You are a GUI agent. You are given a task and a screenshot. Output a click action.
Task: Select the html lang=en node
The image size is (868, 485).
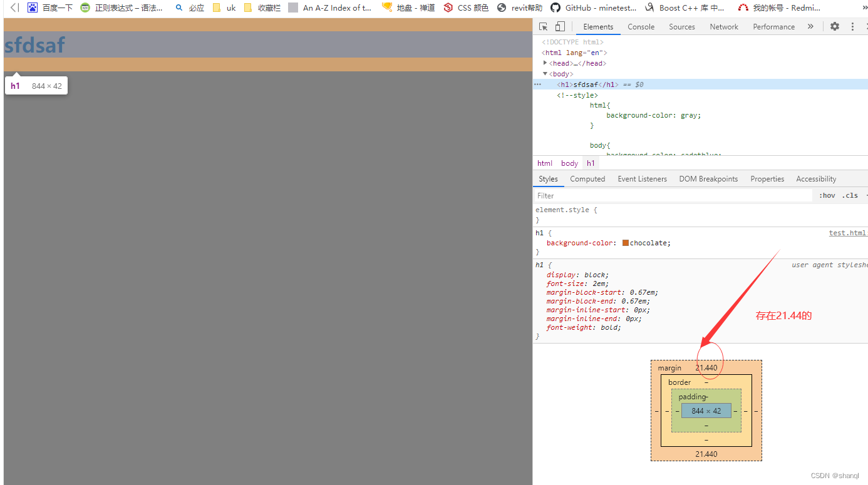click(x=574, y=53)
